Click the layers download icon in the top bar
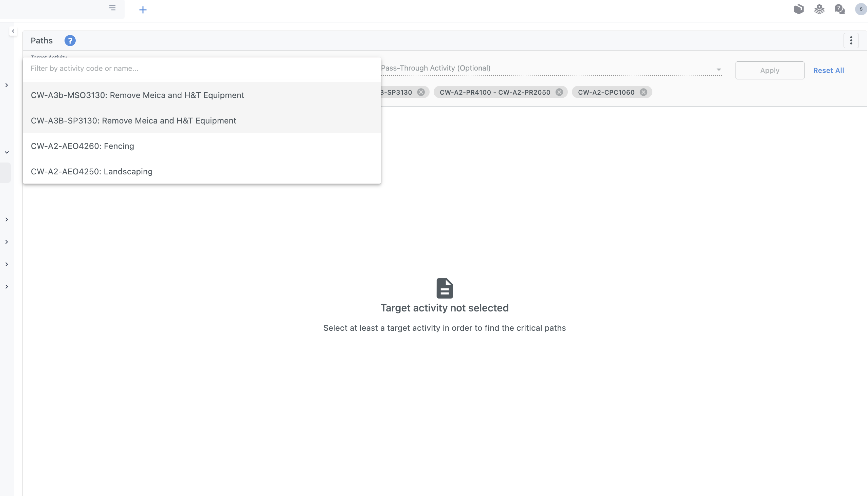The image size is (868, 496). 819,9
